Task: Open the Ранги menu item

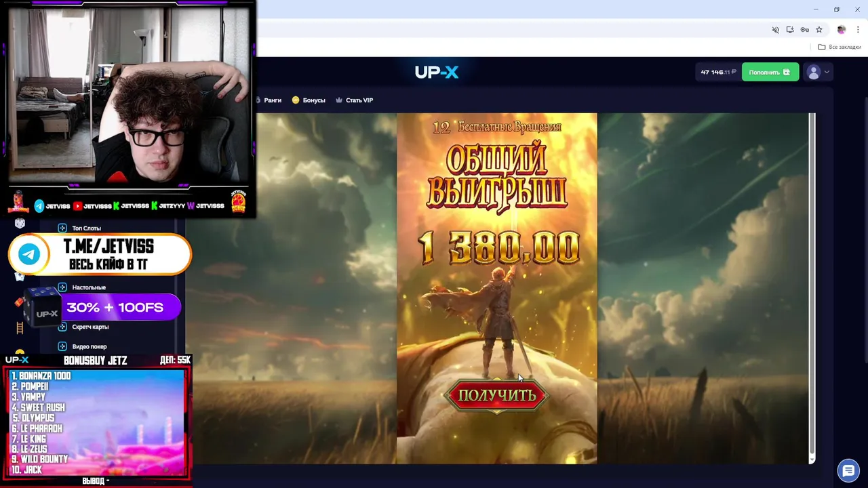Action: tap(273, 100)
